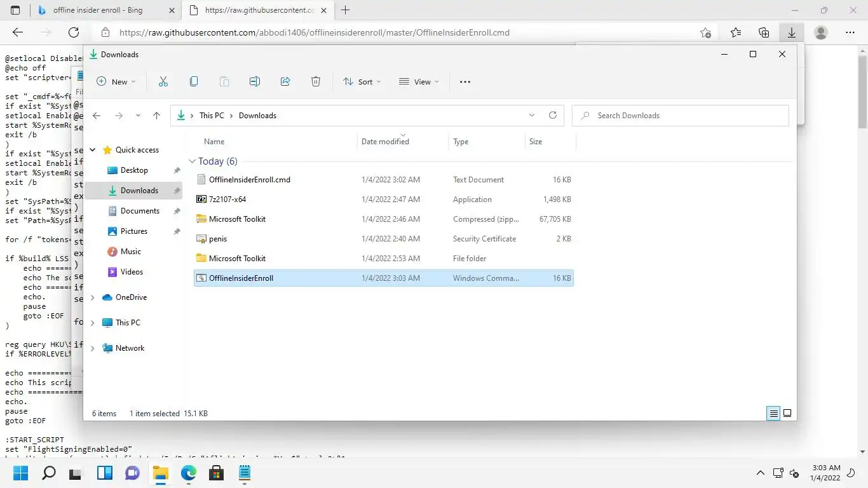Select Pictures in the navigation pane
The width and height of the screenshot is (868, 488).
(x=133, y=231)
